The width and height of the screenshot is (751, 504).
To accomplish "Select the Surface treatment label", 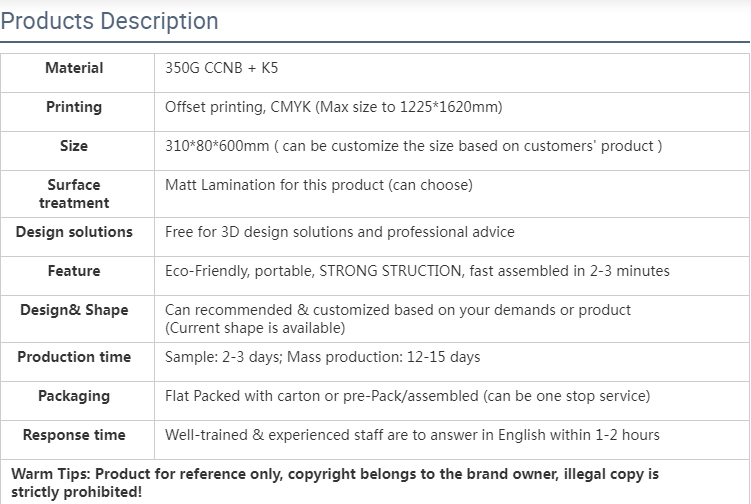I will pyautogui.click(x=74, y=194).
